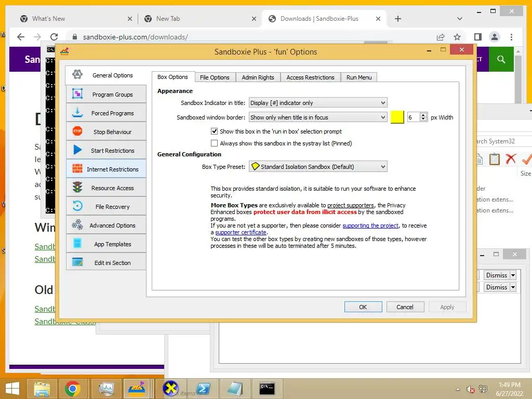Expand the first Dismiss dropdown arrow
The image size is (532, 399).
513,275
